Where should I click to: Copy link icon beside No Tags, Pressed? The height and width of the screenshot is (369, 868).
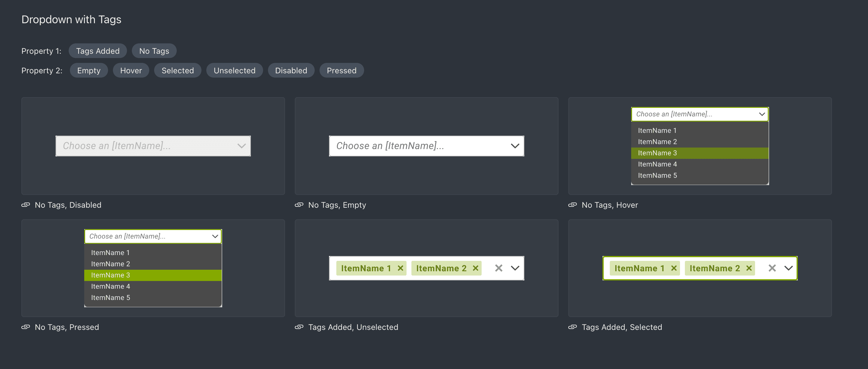[x=26, y=327]
